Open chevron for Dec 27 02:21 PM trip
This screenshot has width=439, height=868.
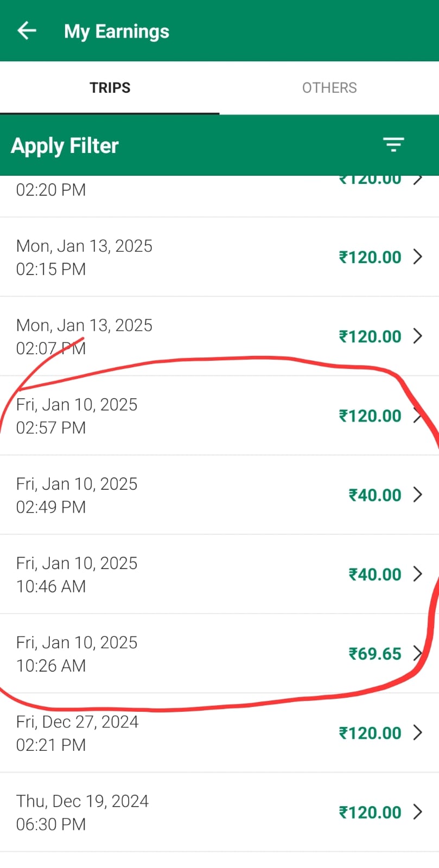tap(417, 733)
